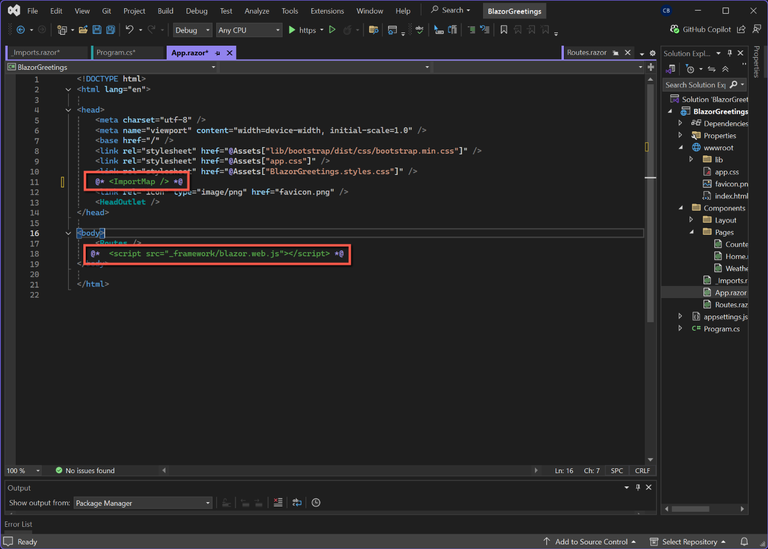Switch to the Program.cs tab
The image size is (768, 549).
click(x=115, y=52)
